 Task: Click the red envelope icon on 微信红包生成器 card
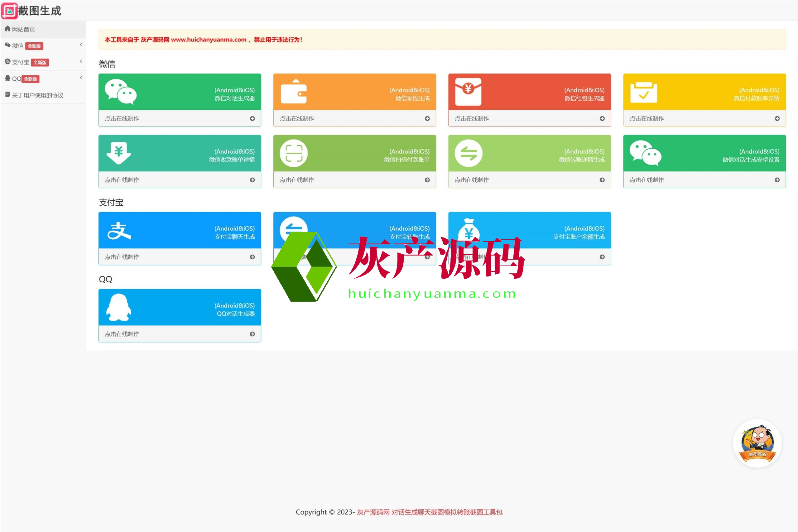tap(468, 92)
